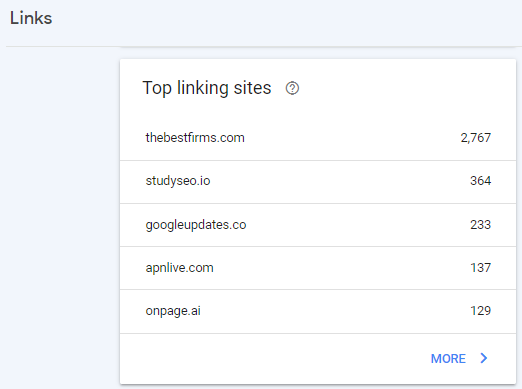Viewport: 522px width, 389px height.
Task: Open the help icon beside Top linking sites
Action: (x=292, y=88)
